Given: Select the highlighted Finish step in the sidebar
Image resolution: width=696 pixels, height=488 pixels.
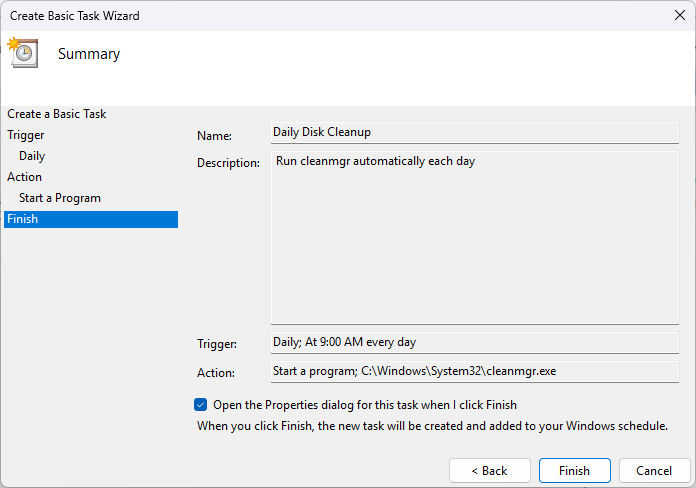Looking at the screenshot, I should click(x=90, y=219).
